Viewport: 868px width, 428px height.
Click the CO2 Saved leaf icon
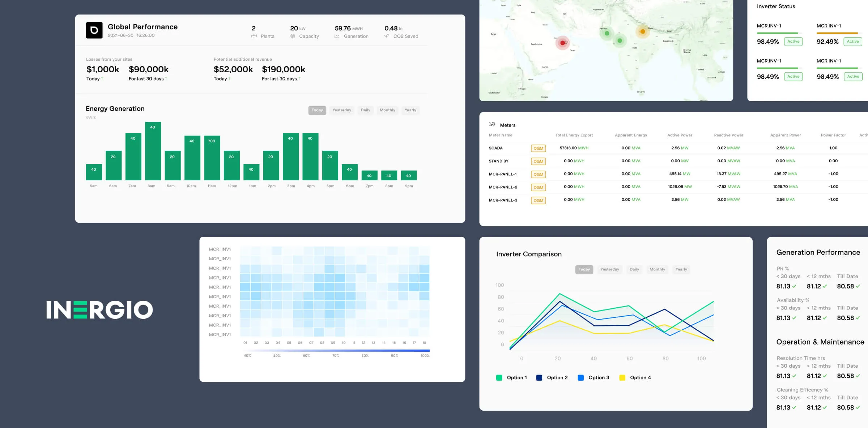point(387,36)
